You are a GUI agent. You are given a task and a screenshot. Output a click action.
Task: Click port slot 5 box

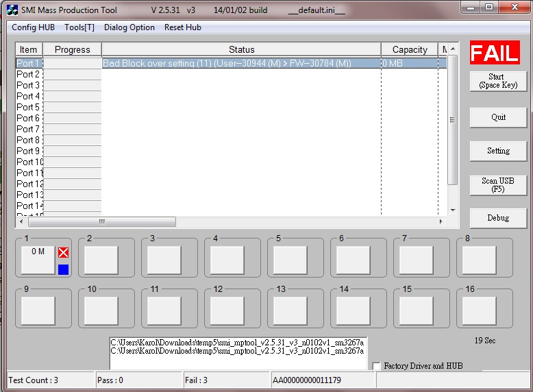pyautogui.click(x=290, y=260)
